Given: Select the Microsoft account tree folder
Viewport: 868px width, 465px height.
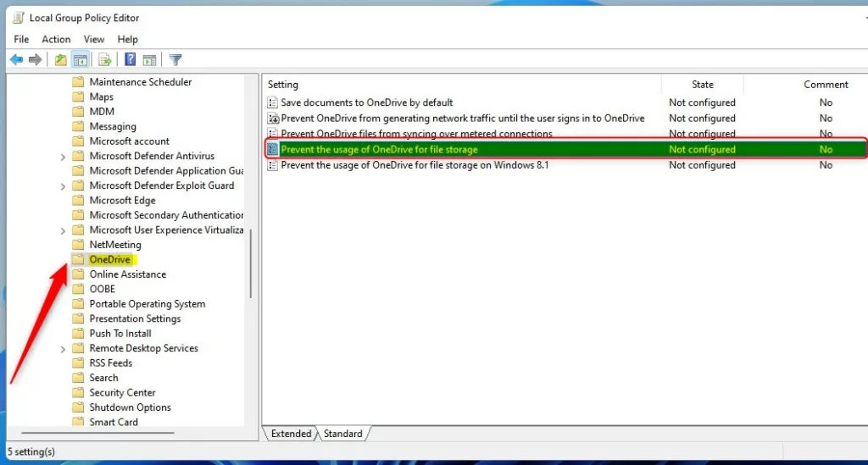Looking at the screenshot, I should pyautogui.click(x=129, y=141).
